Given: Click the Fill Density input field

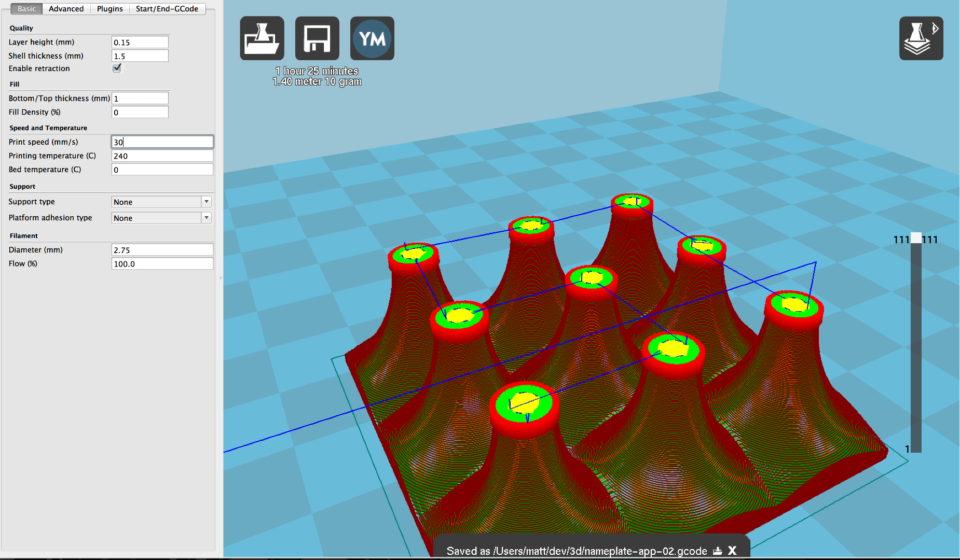Looking at the screenshot, I should 140,112.
